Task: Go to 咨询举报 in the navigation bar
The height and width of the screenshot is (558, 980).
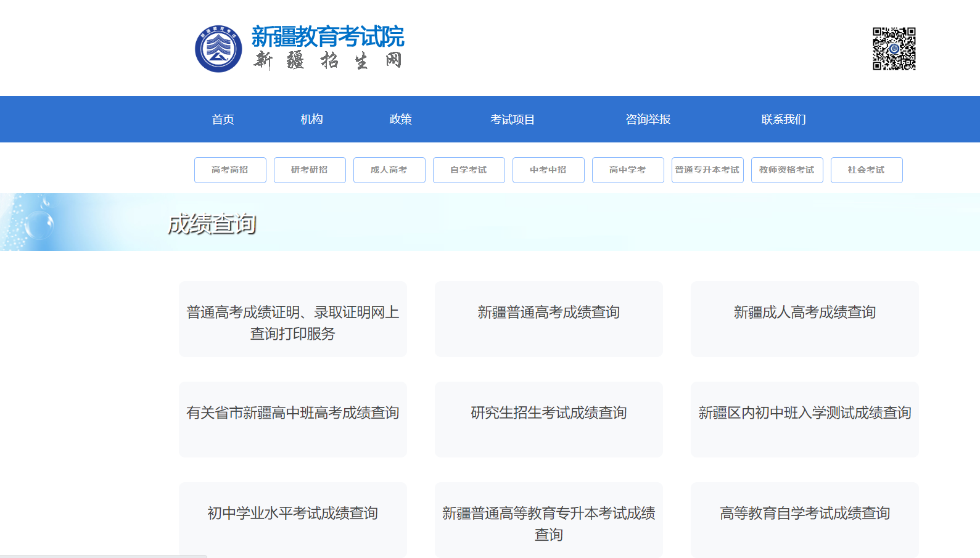Action: [648, 120]
